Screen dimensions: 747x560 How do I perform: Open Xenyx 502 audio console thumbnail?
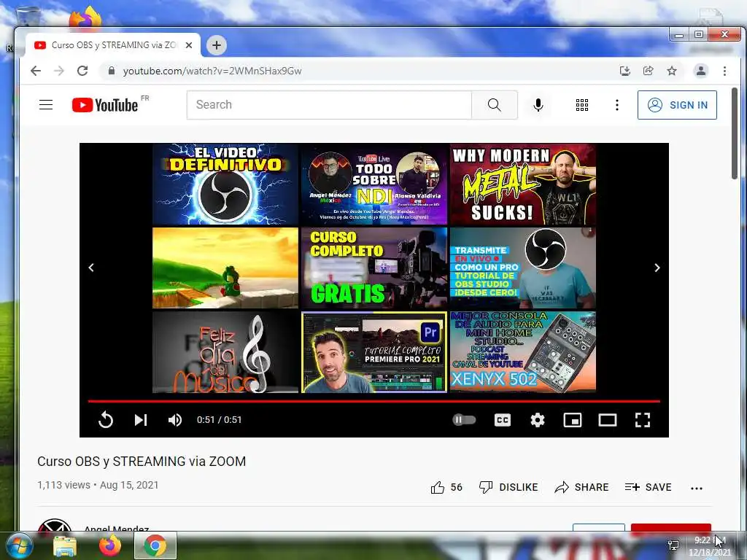click(x=522, y=352)
